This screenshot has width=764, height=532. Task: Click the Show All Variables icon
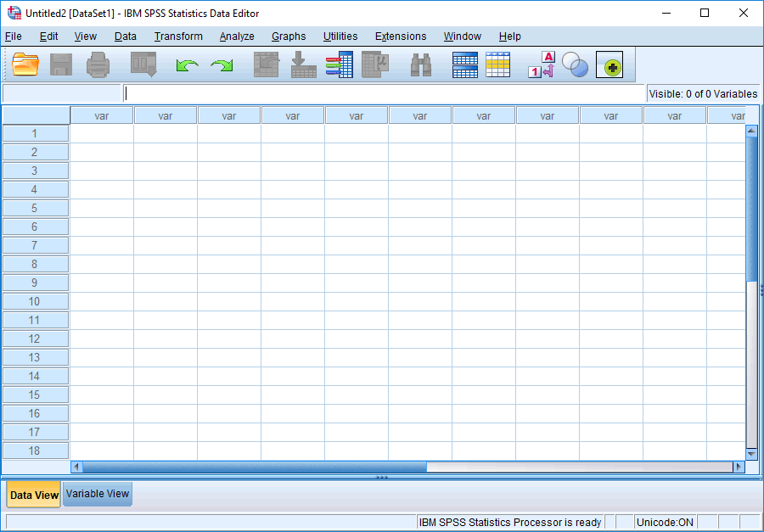(x=610, y=64)
